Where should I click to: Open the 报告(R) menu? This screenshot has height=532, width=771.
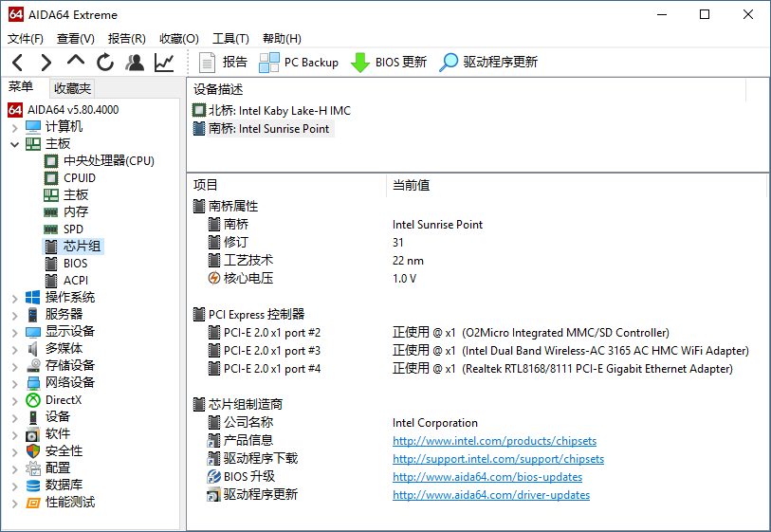coord(127,38)
